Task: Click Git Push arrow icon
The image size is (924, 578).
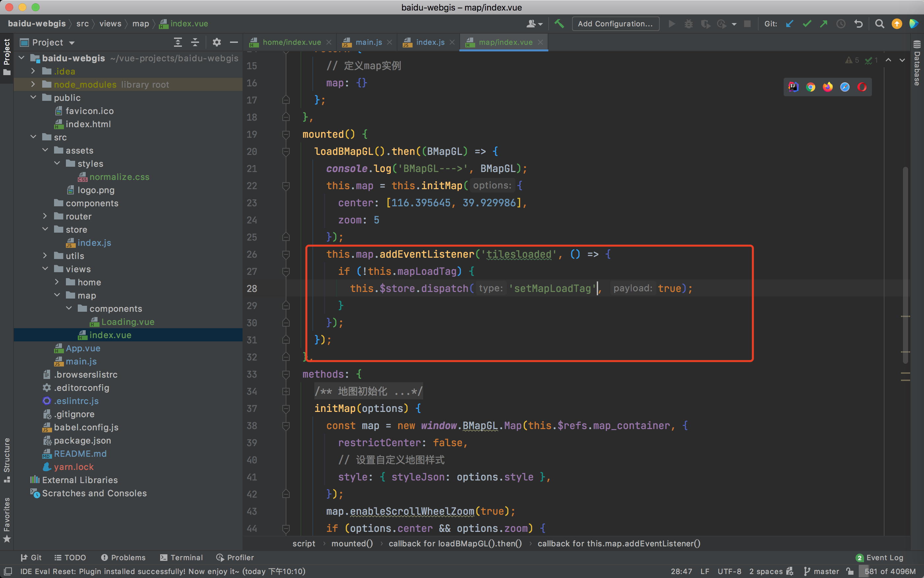Action: [x=823, y=24]
